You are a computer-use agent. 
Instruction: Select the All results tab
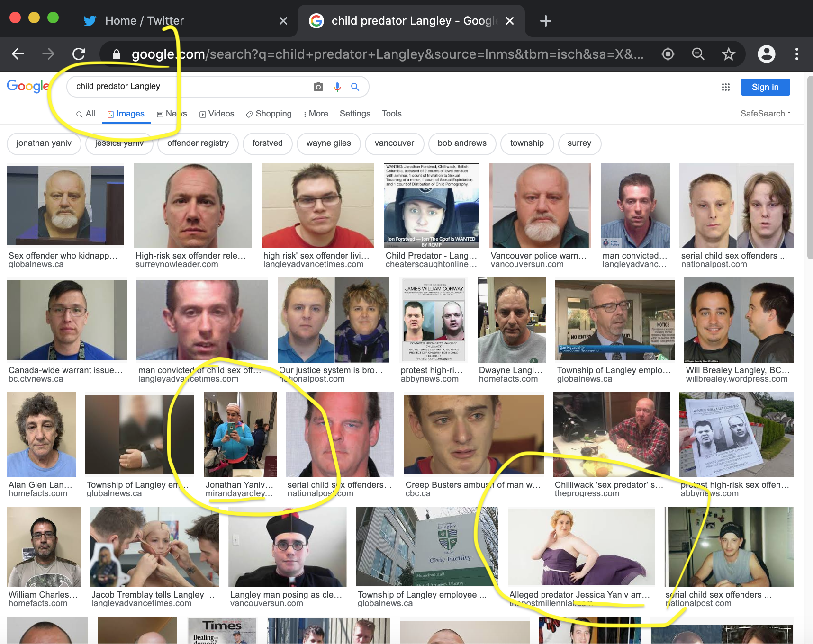pyautogui.click(x=86, y=114)
